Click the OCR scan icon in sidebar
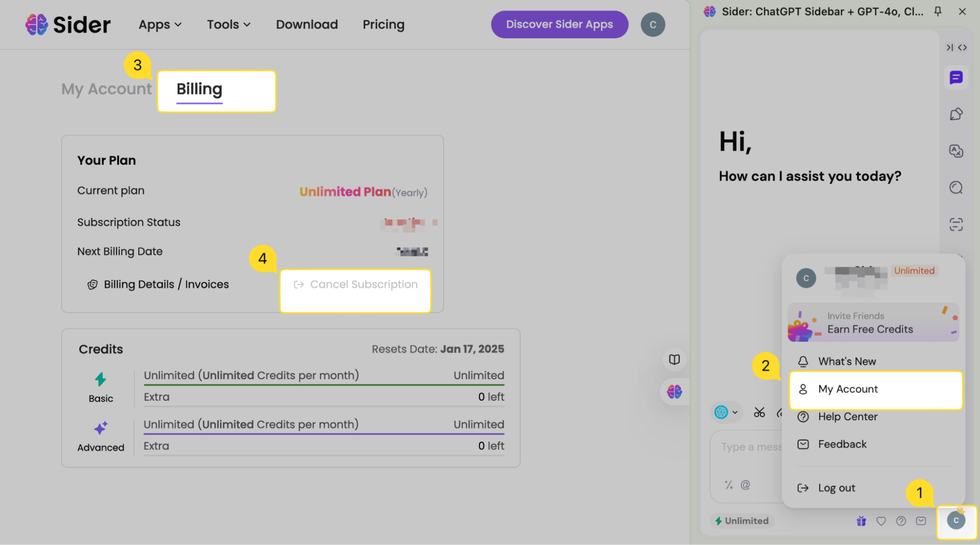980x545 pixels. [955, 225]
